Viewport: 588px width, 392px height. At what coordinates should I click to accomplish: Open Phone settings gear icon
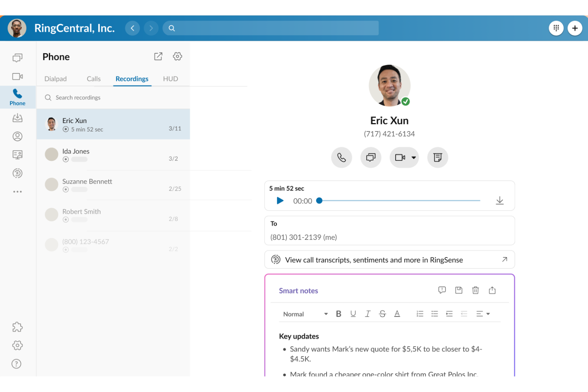(x=178, y=56)
